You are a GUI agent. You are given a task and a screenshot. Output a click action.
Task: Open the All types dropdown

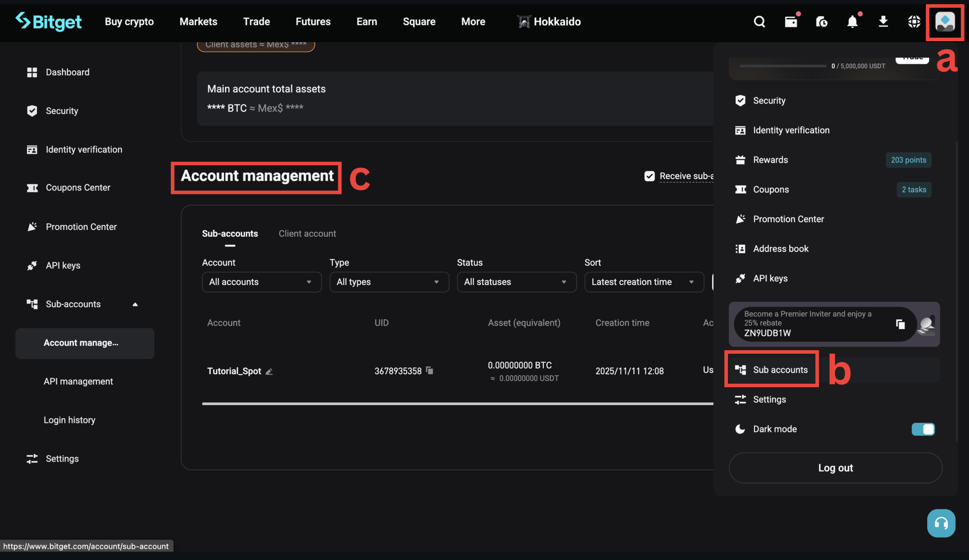(389, 282)
